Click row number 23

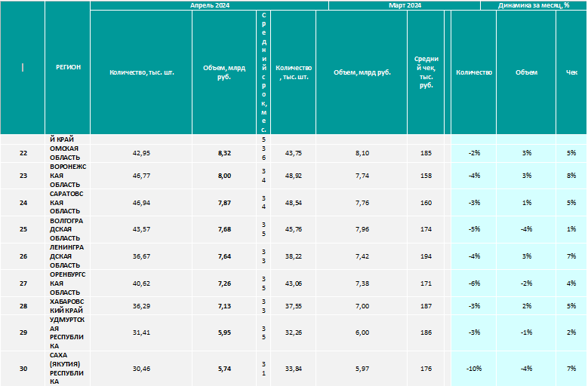click(23, 176)
